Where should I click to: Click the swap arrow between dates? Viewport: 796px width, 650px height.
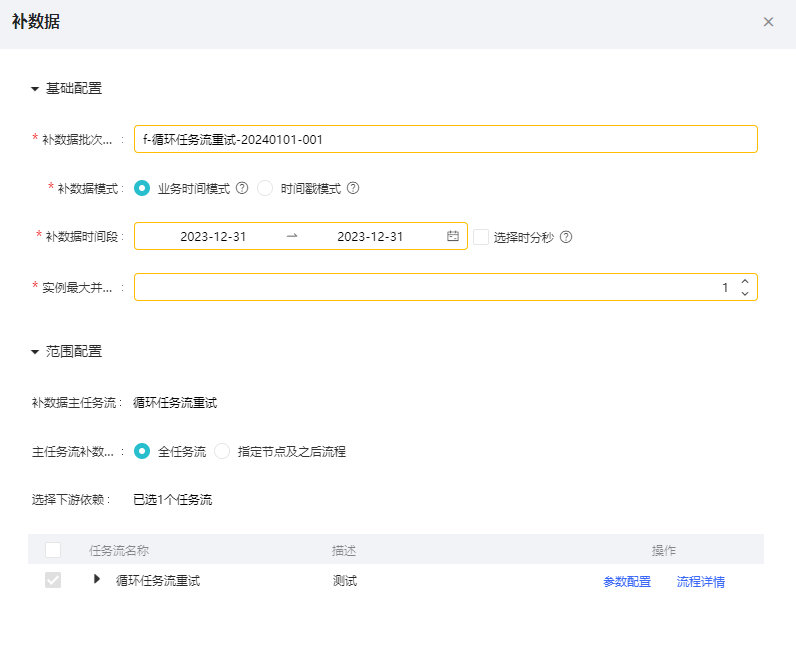point(292,237)
